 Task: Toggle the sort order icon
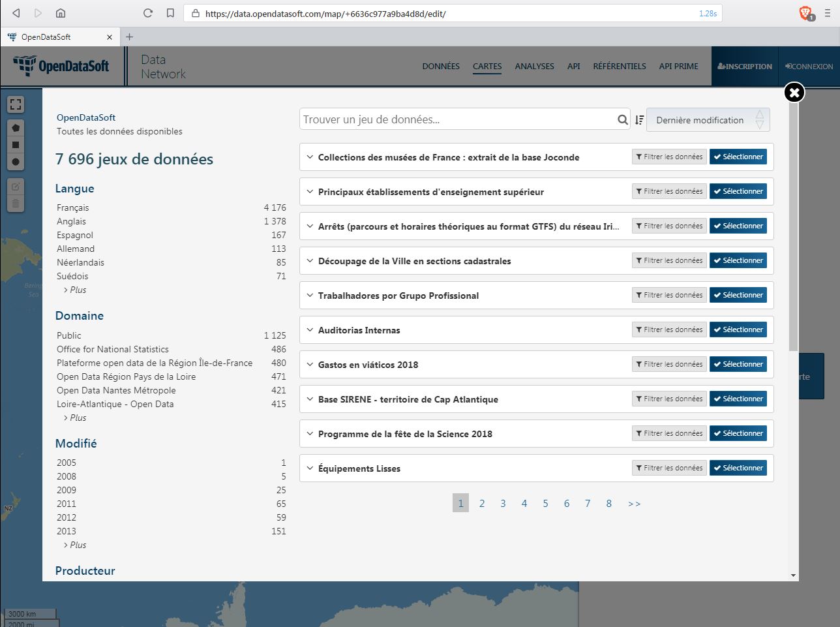click(639, 120)
